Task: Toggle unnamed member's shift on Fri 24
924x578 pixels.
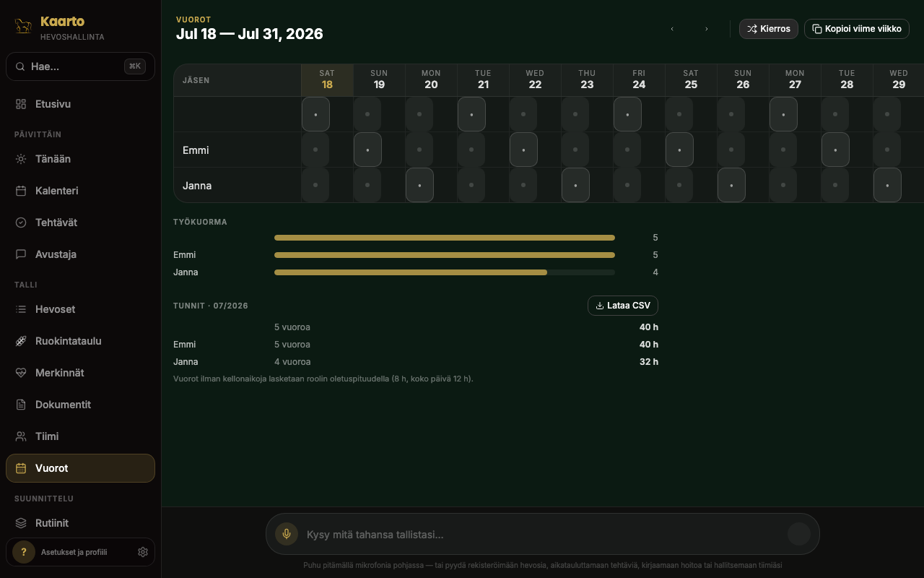Action: click(x=627, y=114)
